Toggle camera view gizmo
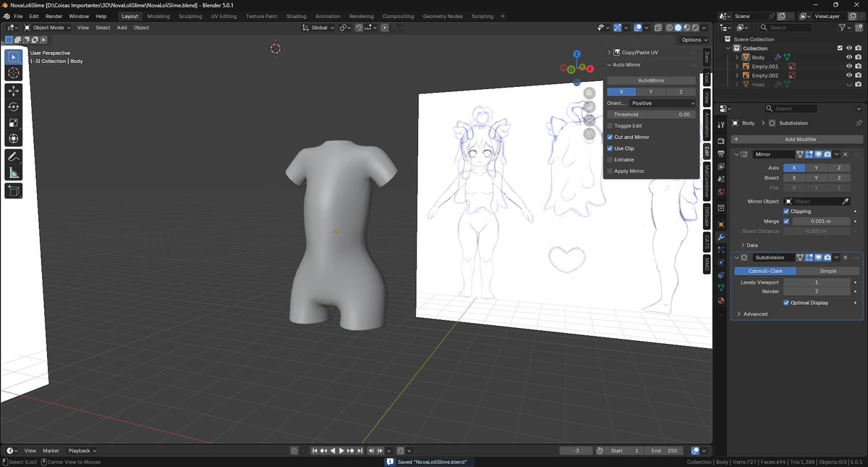868x467 pixels. [x=590, y=120]
